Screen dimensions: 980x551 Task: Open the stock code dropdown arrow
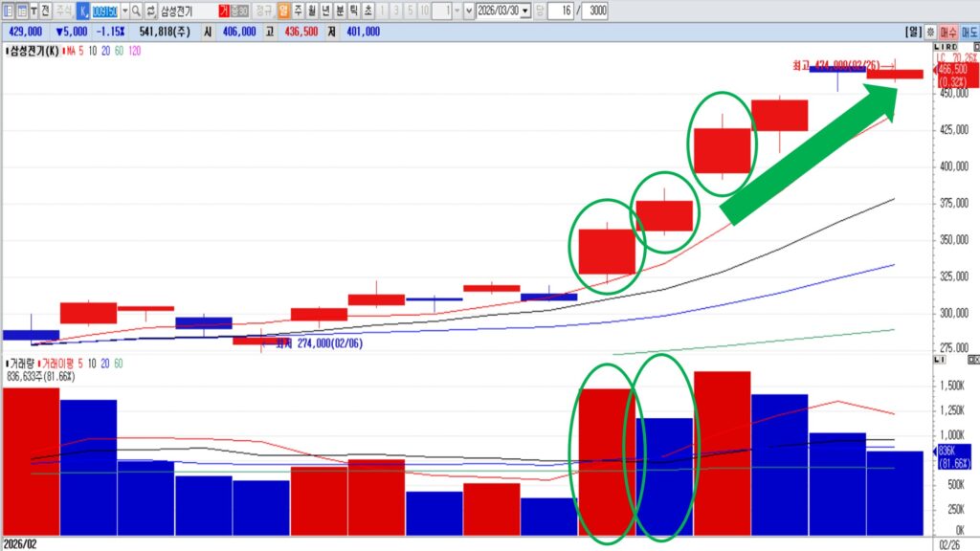pos(124,11)
